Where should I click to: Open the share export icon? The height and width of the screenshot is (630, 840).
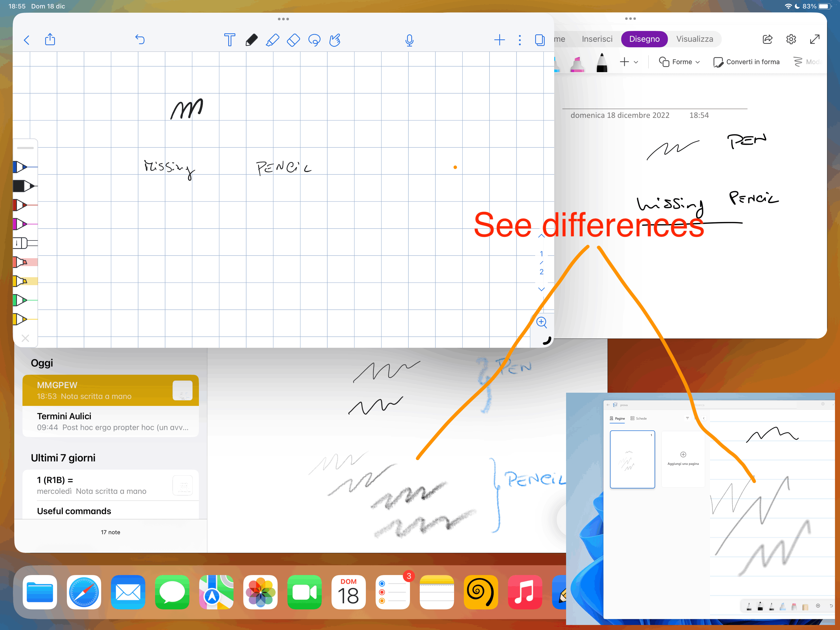tap(50, 39)
